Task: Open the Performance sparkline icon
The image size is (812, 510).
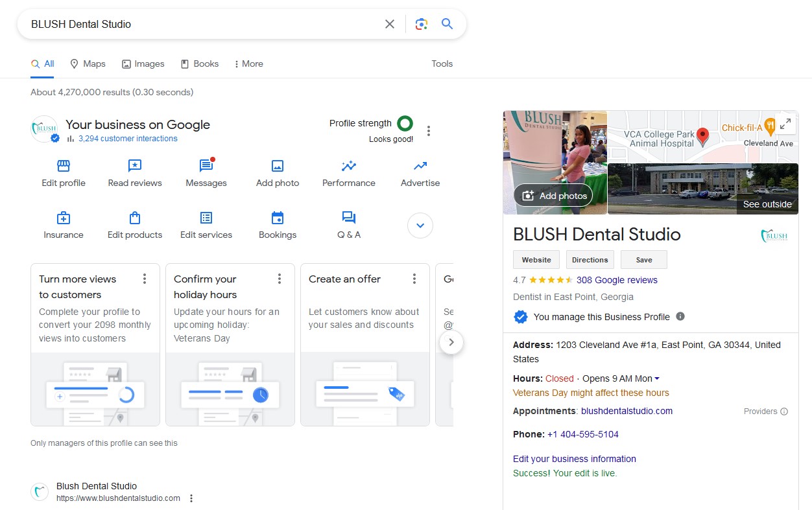Action: (349, 166)
